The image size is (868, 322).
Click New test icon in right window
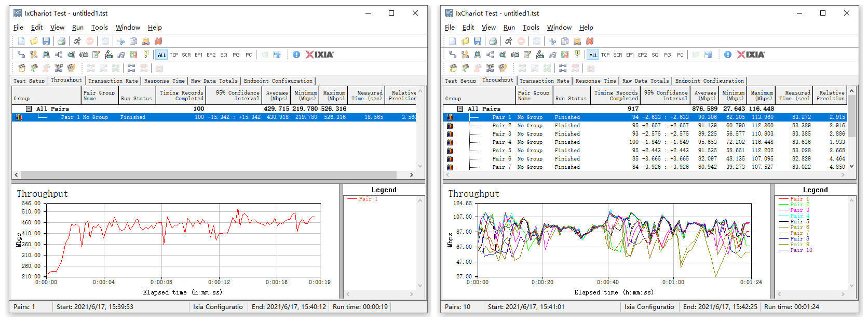[x=453, y=41]
